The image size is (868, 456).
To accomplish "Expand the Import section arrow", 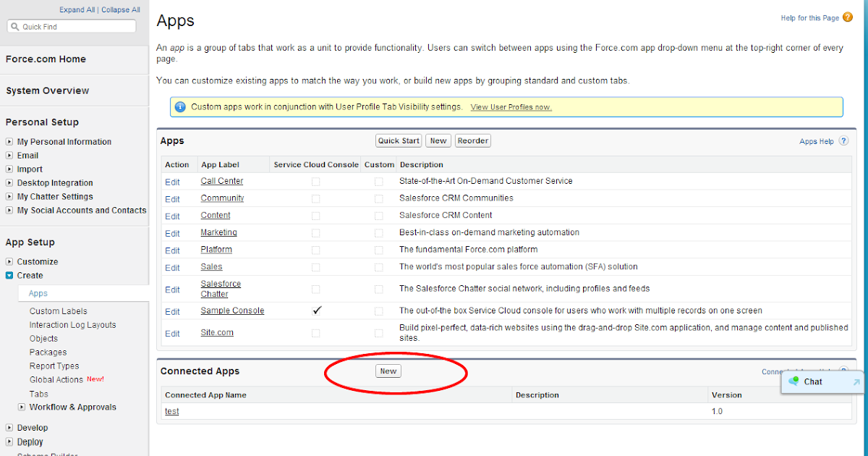I will [x=9, y=169].
